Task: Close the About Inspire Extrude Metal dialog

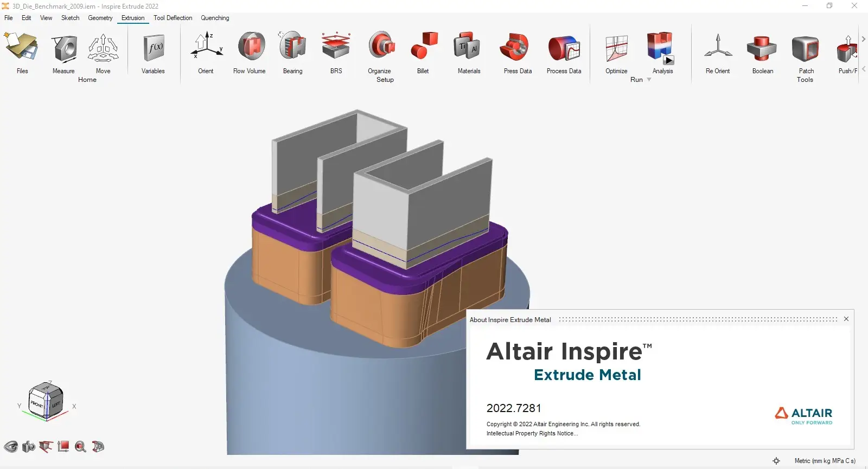Action: point(846,319)
